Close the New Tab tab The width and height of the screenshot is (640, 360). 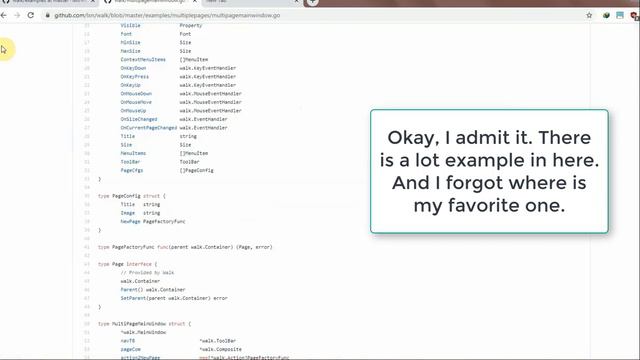[296, 2]
